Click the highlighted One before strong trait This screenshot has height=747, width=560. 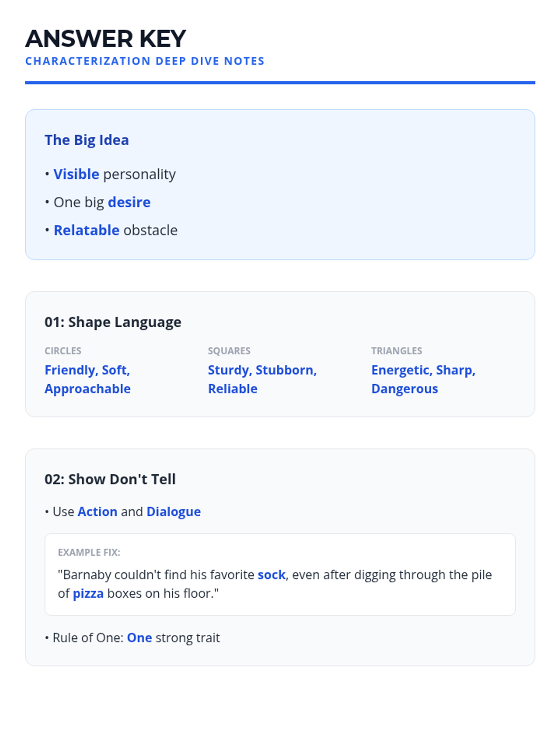140,638
